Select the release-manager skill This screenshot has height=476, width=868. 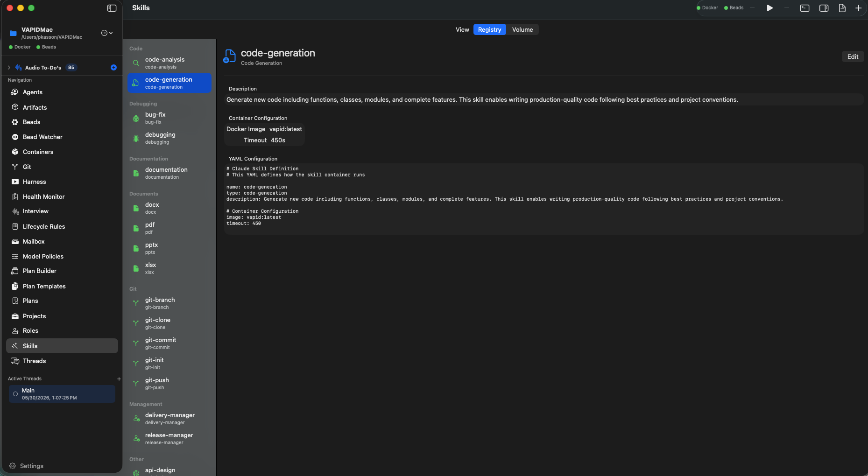click(169, 439)
